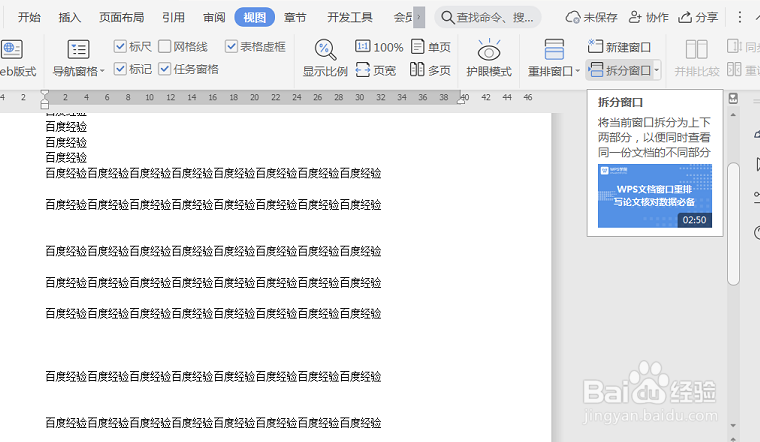Enable 护眼模式 eye protection mode
Screen dimensions: 760x442
pyautogui.click(x=489, y=58)
